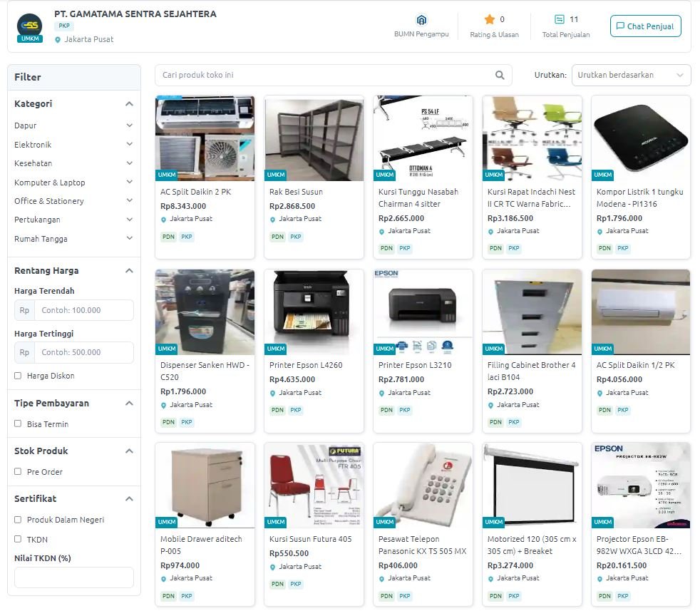
Task: Click the Jakarta Pusat location pin in header
Action: tap(58, 40)
